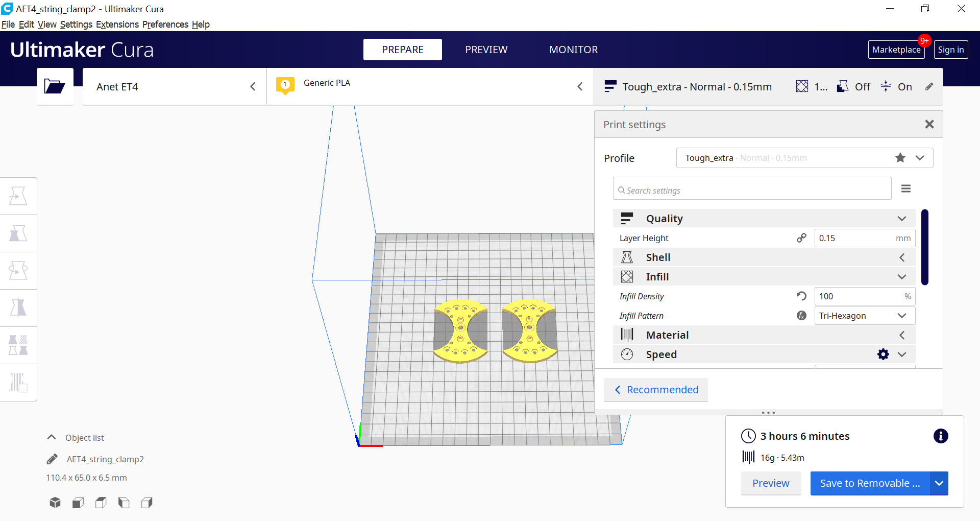Open Speed category settings gear icon

883,354
